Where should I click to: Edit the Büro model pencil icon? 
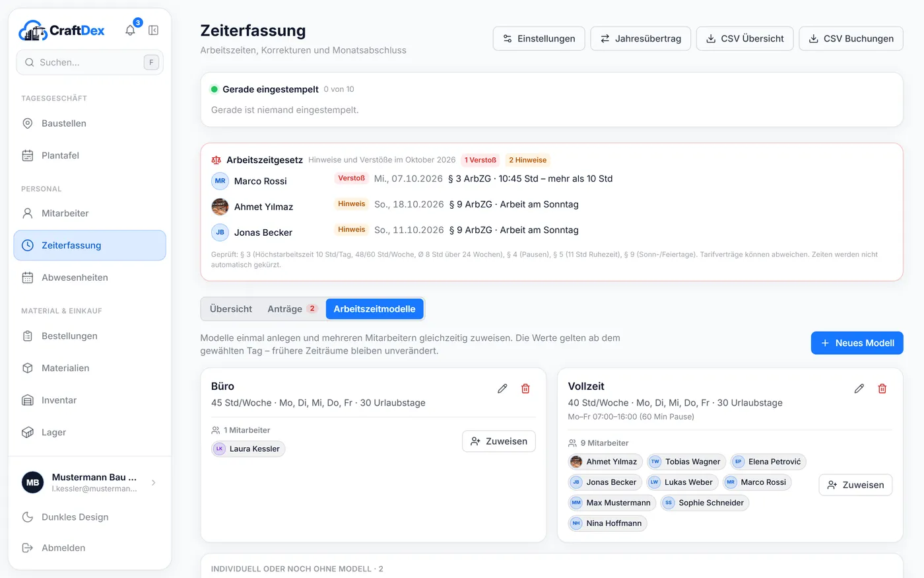click(502, 388)
